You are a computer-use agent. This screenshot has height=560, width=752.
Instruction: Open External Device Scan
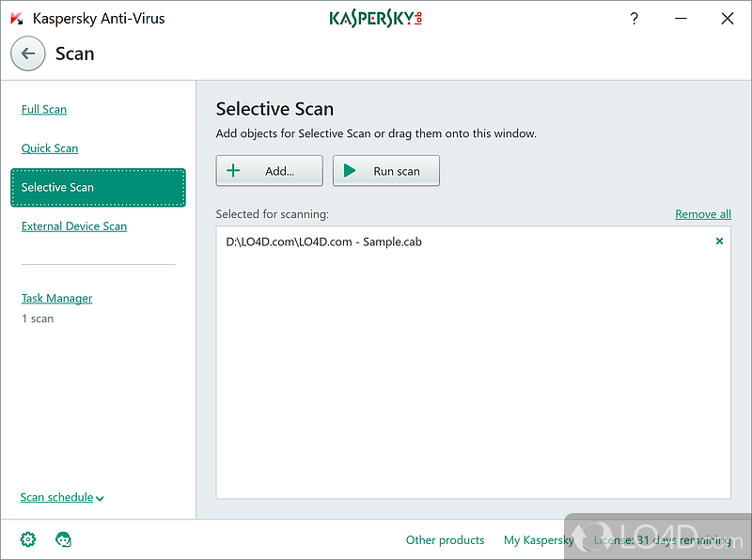(x=74, y=226)
